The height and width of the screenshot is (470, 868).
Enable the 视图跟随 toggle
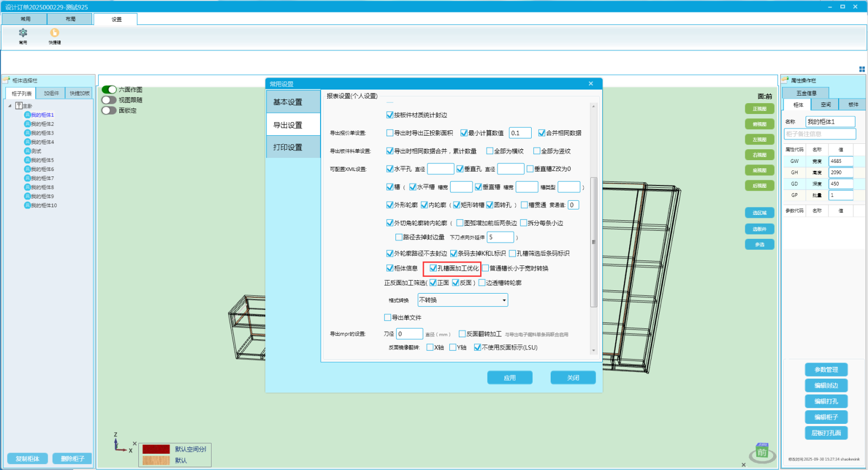(x=109, y=100)
